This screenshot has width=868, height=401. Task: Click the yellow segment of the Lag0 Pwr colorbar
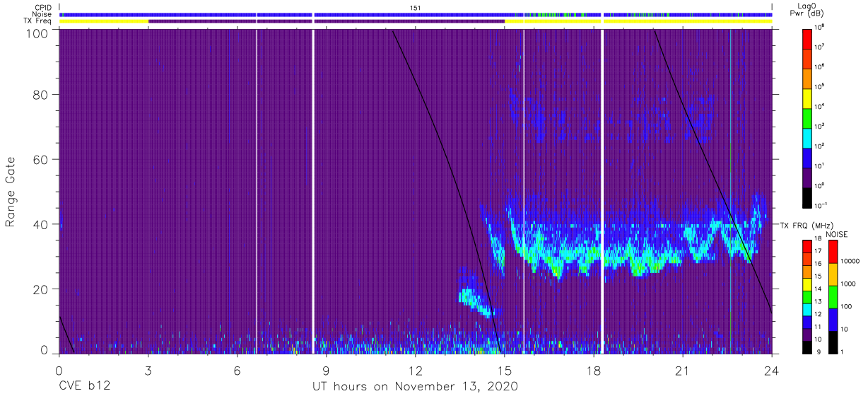click(809, 98)
